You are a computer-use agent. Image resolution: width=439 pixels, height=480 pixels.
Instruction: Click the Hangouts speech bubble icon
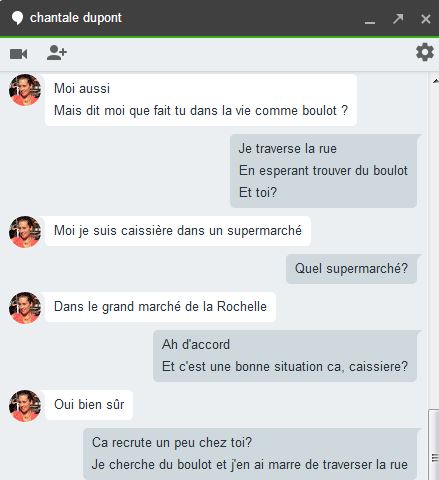pyautogui.click(x=17, y=18)
